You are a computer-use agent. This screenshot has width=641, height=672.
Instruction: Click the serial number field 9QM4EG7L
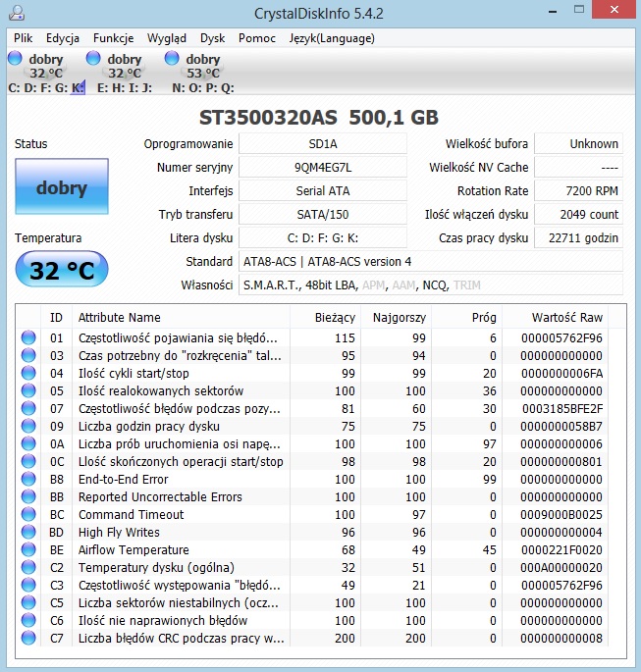(x=322, y=167)
